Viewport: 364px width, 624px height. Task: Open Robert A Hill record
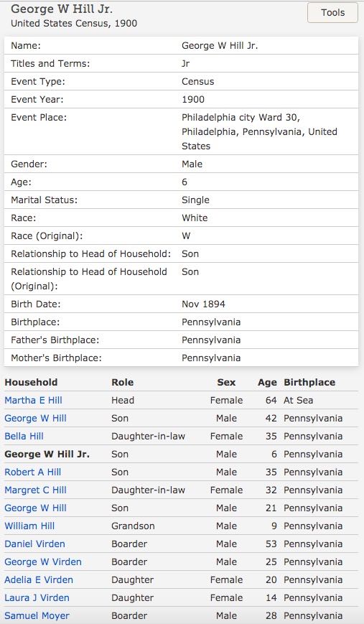(32, 472)
